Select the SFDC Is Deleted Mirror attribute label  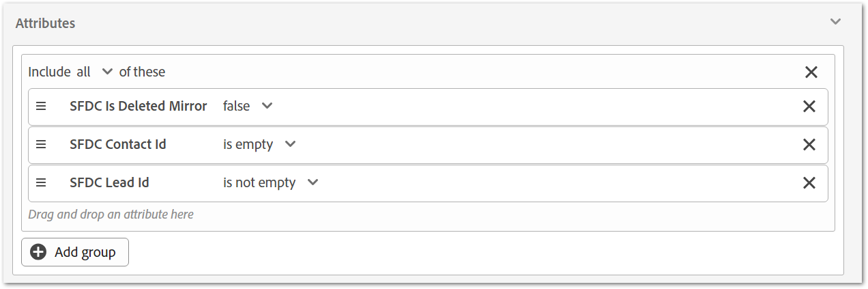click(138, 106)
